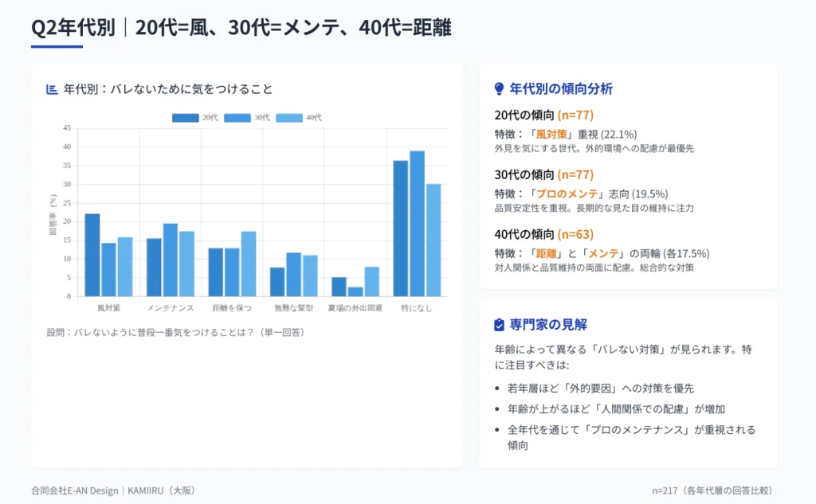The height and width of the screenshot is (504, 816).
Task: Click the tallest 30代 bar in 特になし
Action: point(417,224)
